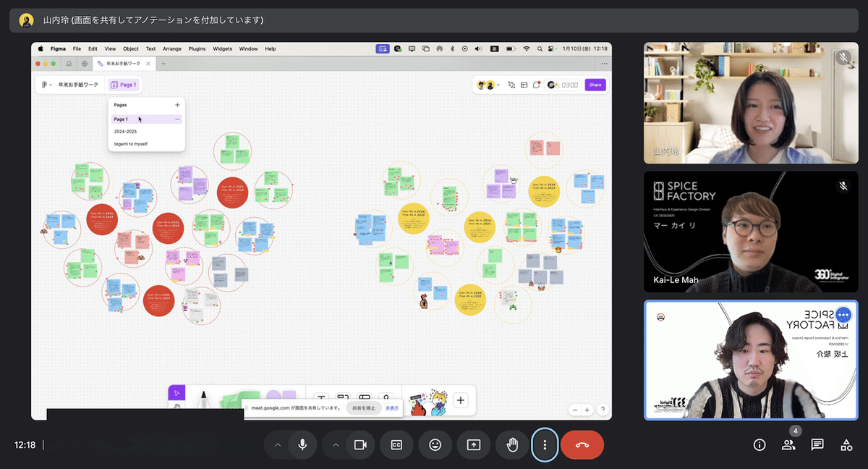The width and height of the screenshot is (868, 469).
Task: Toggle the Meet microphone on or off
Action: 302,445
